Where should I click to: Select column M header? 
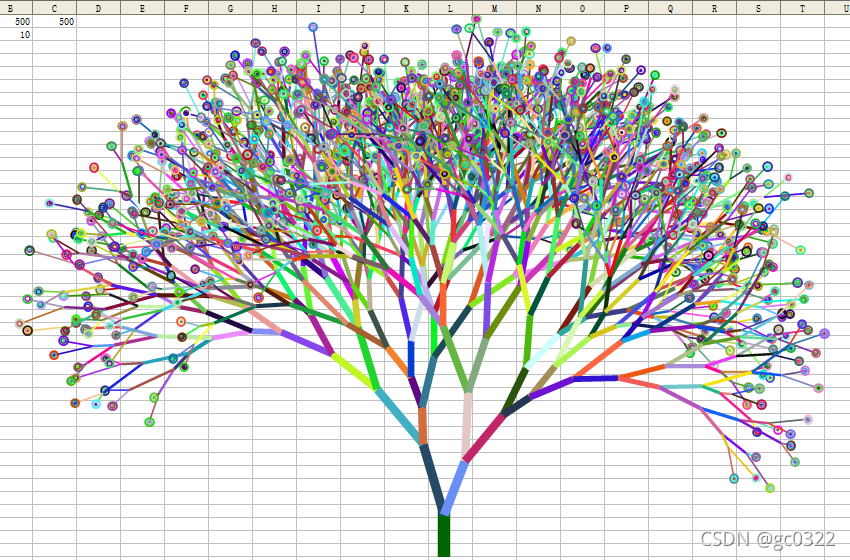point(494,8)
